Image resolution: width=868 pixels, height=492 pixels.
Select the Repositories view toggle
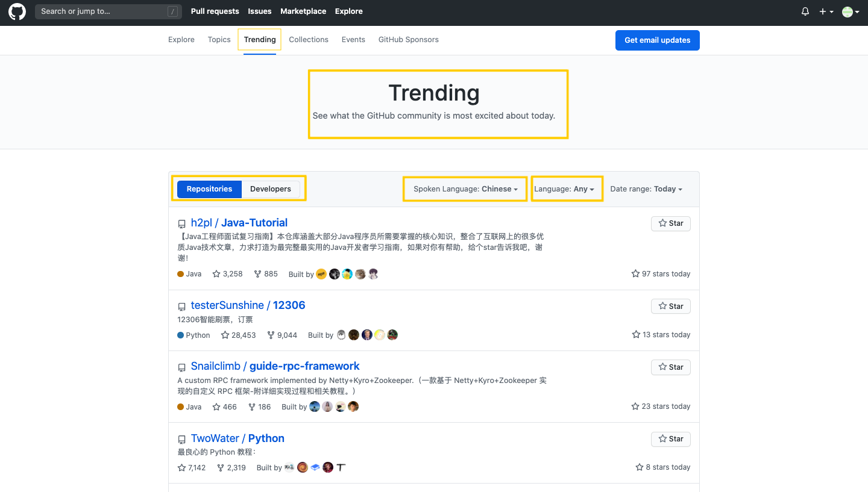(209, 188)
